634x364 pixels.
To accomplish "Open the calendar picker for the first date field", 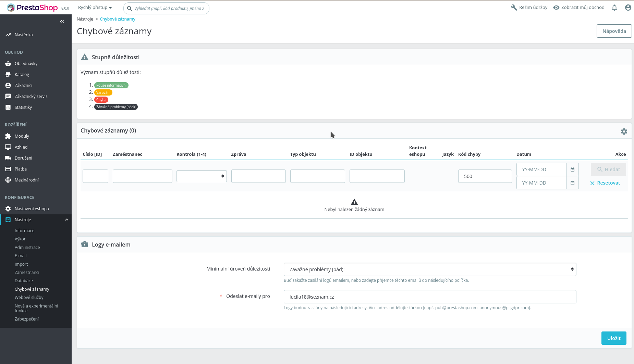I will point(572,169).
